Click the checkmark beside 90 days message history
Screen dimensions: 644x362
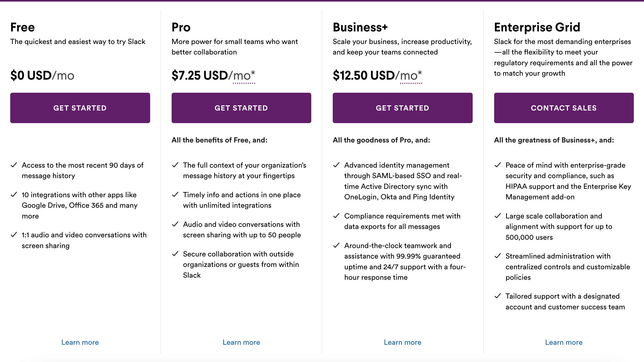[x=14, y=165]
